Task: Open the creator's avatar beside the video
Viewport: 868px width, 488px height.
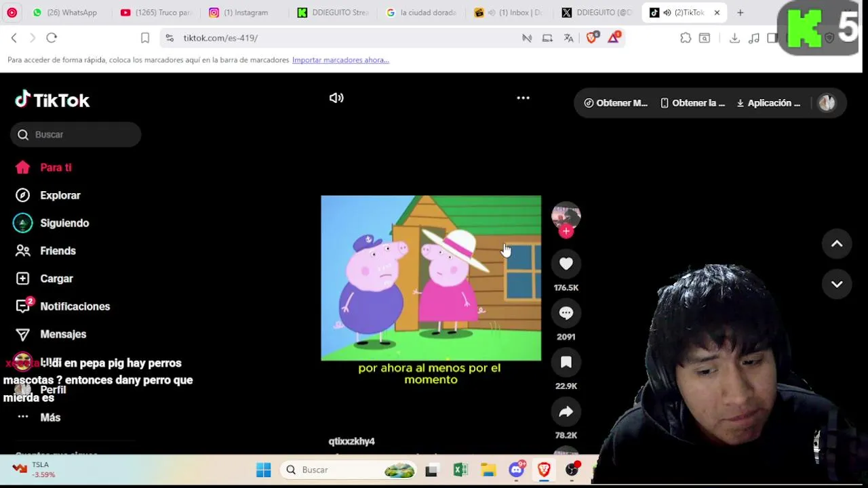Action: 566,216
